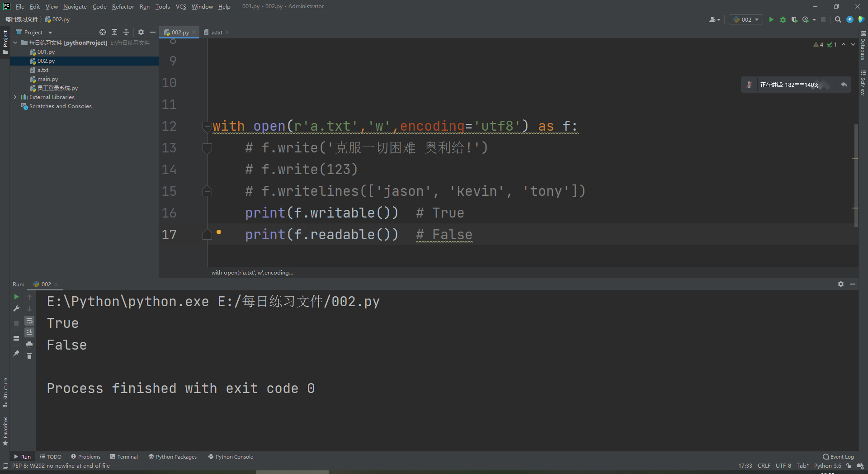Expand all items in Project panel

pyautogui.click(x=114, y=32)
